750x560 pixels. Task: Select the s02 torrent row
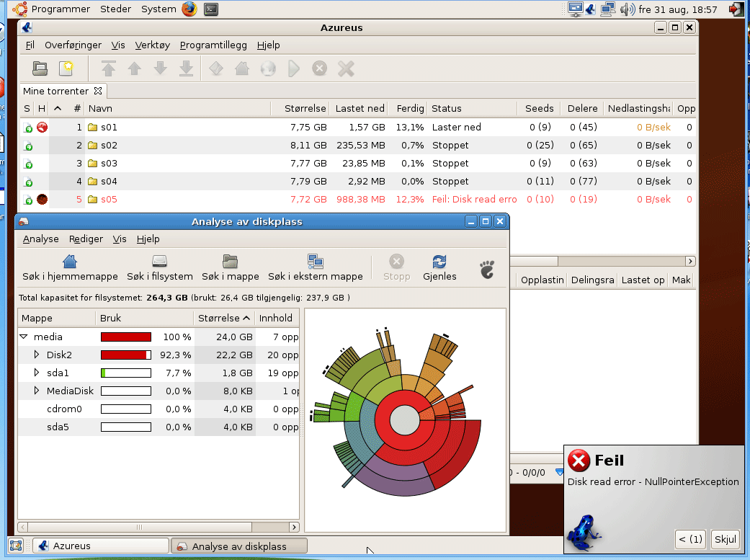point(358,145)
